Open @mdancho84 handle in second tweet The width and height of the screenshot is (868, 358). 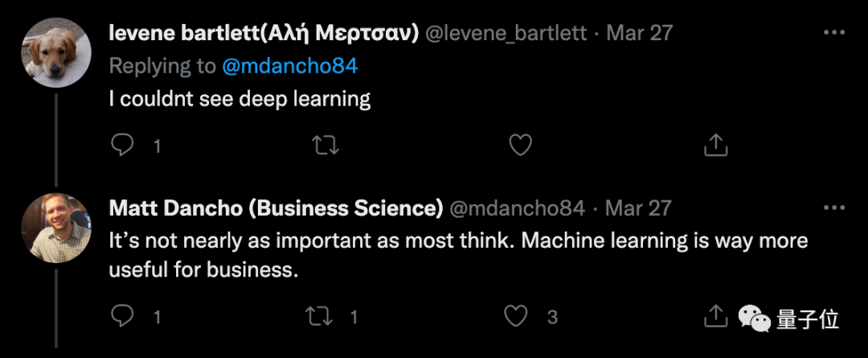point(517,208)
